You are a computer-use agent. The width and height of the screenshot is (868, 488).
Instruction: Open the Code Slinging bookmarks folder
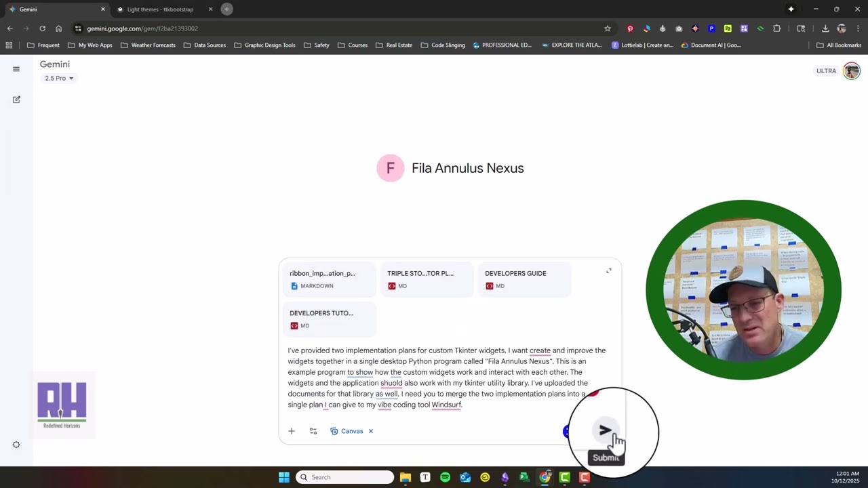(443, 45)
